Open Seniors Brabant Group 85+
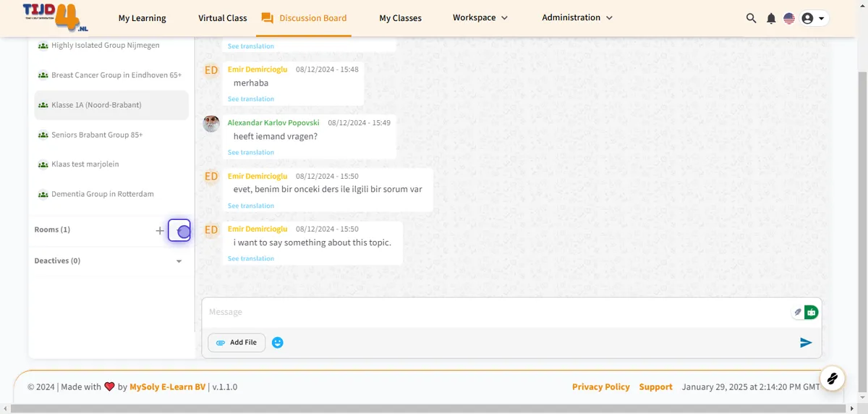 click(x=111, y=135)
